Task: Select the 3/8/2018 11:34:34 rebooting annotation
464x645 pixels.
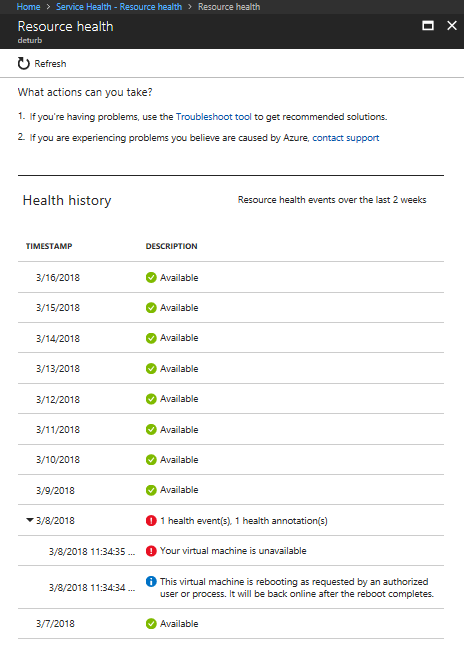Action: click(x=231, y=587)
